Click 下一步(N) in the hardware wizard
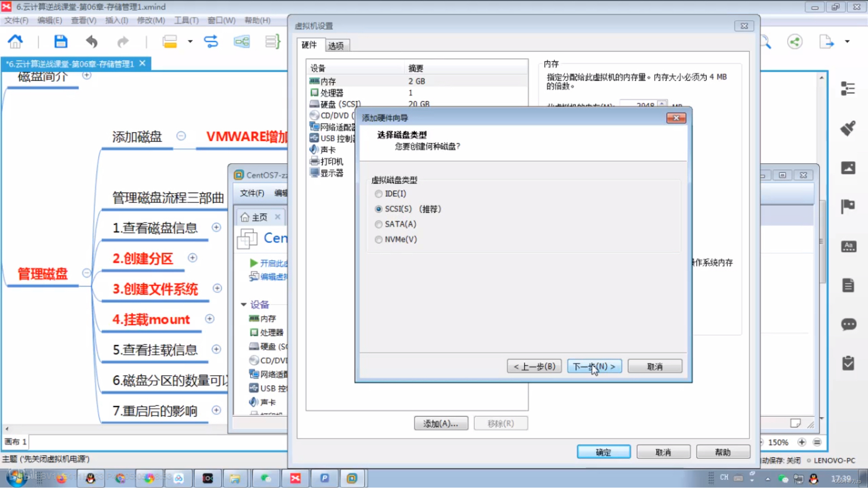This screenshot has height=488, width=868. (594, 367)
